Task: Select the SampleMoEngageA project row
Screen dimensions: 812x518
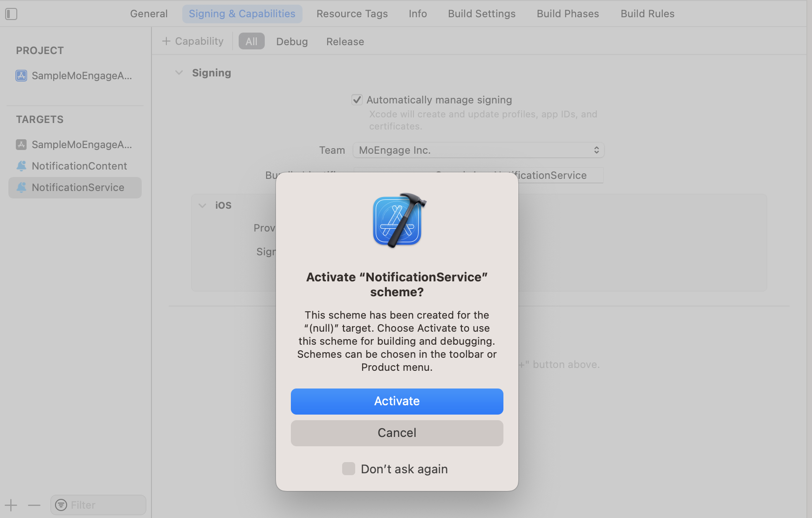Action: tap(75, 75)
